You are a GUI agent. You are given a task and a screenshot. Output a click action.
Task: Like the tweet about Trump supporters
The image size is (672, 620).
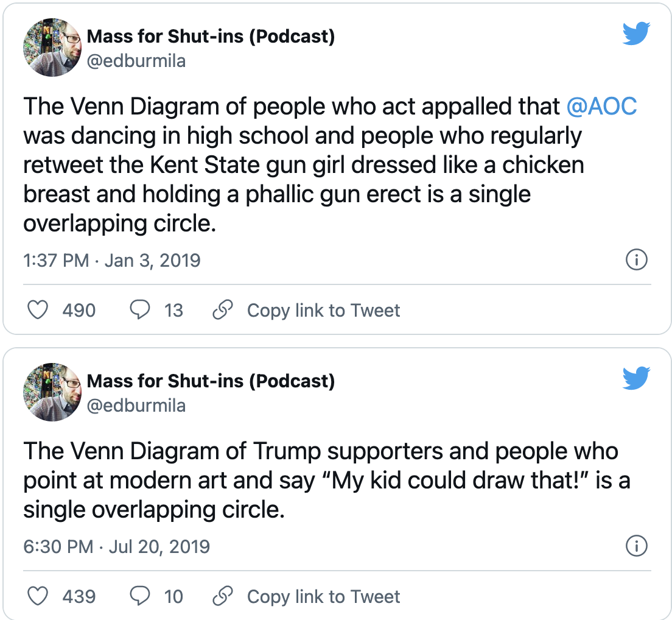click(x=38, y=596)
